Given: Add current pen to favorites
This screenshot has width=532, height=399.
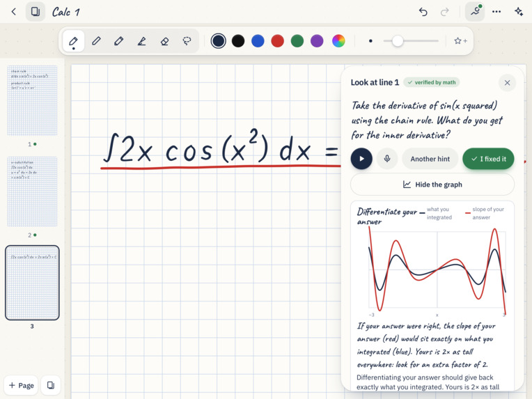Looking at the screenshot, I should pos(460,41).
